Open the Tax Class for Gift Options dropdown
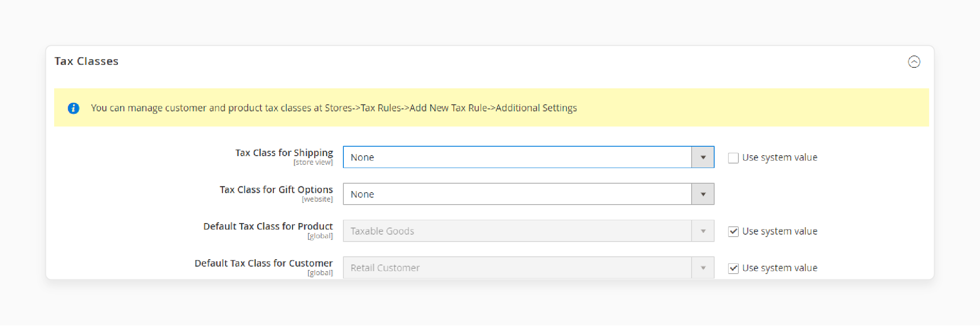980x327 pixels. click(x=528, y=194)
